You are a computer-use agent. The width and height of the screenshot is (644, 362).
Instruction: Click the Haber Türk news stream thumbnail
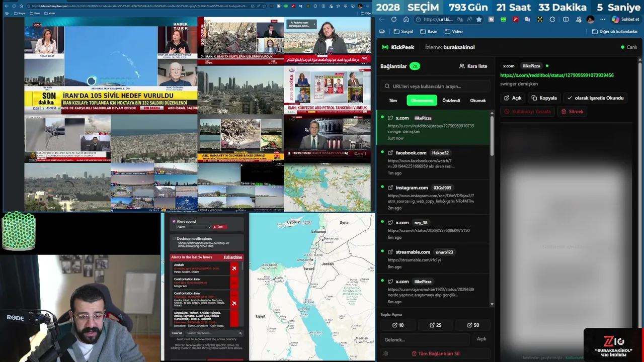(x=111, y=66)
